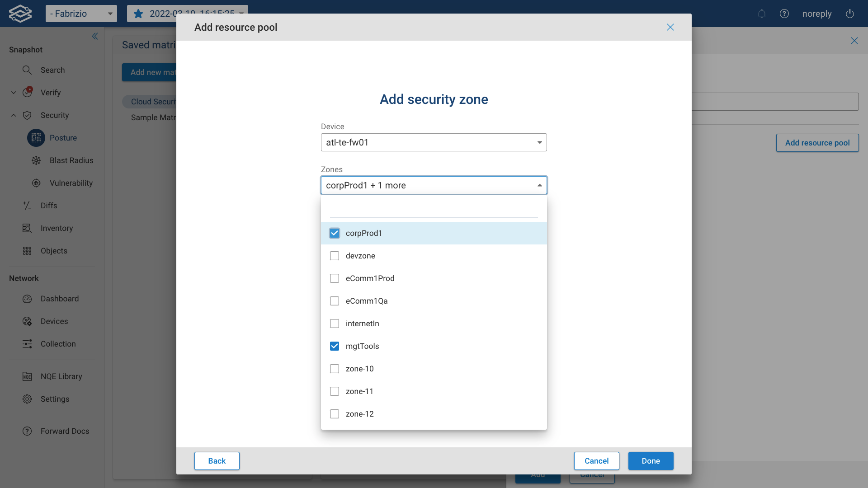Collapse the Security section in sidebar

pos(13,115)
